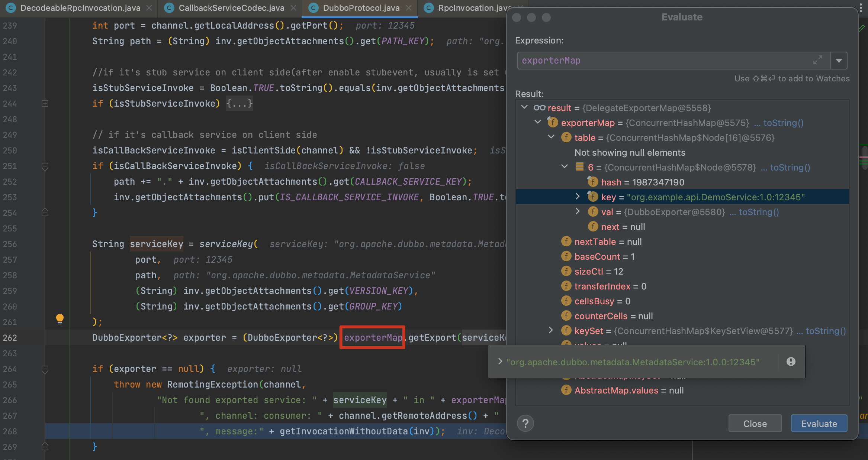This screenshot has width=868, height=460.
Task: Click the field icon of table row
Action: tap(566, 137)
